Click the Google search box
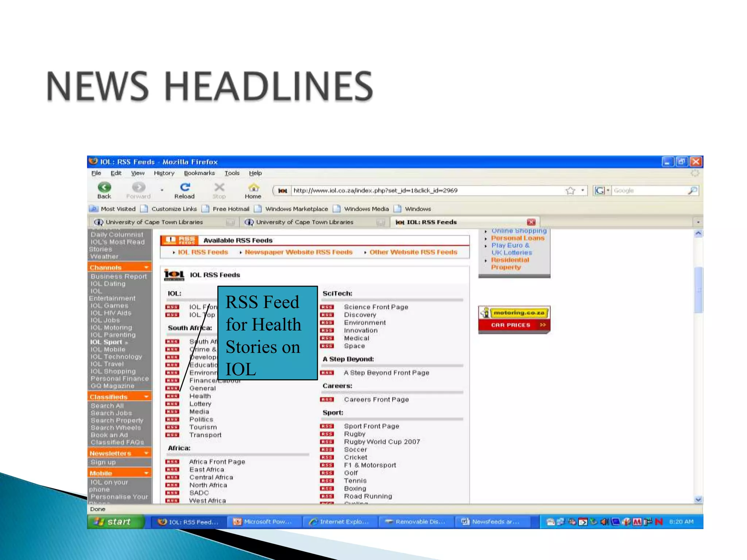This screenshot has width=747, height=560. 649,191
